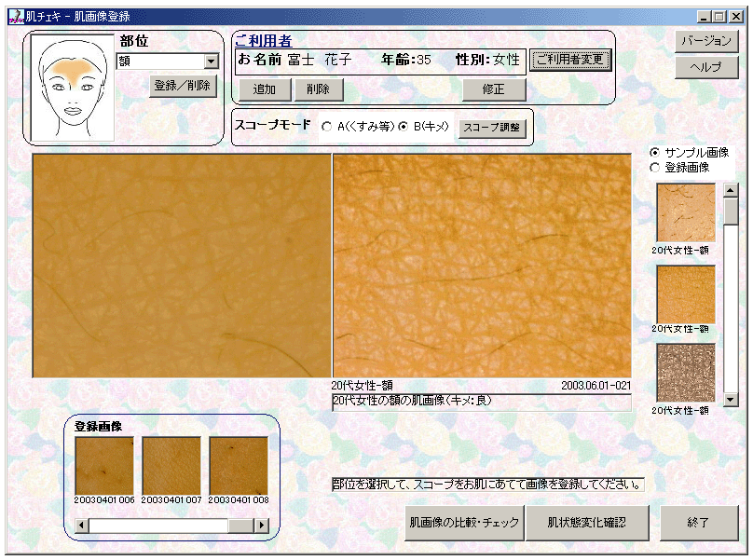Click the ご利用者変更 button
The width and height of the screenshot is (753, 560).
[x=570, y=61]
